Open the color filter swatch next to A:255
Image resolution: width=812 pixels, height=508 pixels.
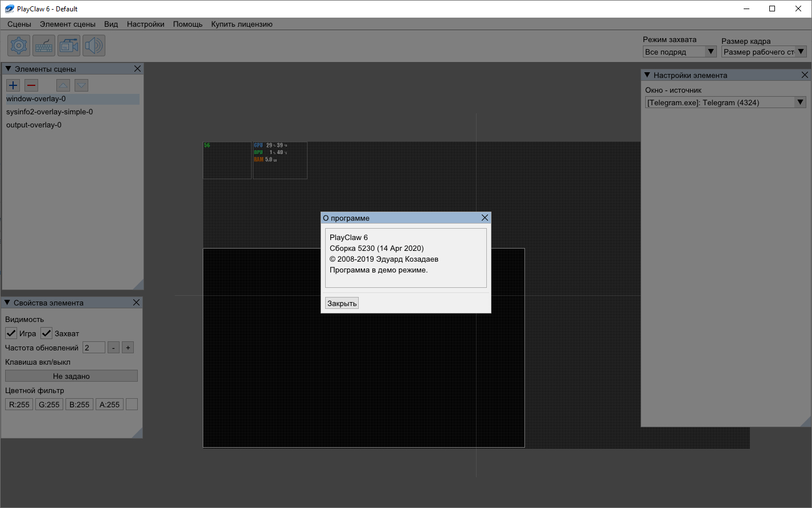tap(132, 404)
